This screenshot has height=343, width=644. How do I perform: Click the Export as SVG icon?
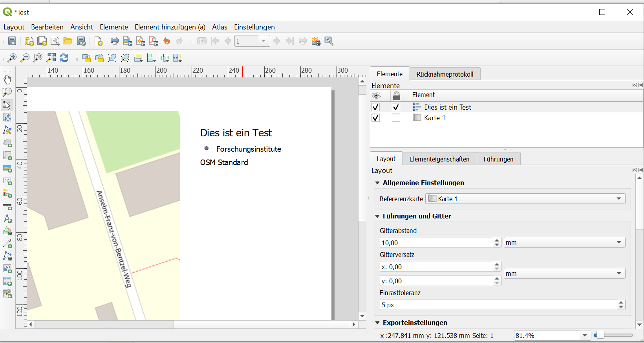tap(141, 41)
